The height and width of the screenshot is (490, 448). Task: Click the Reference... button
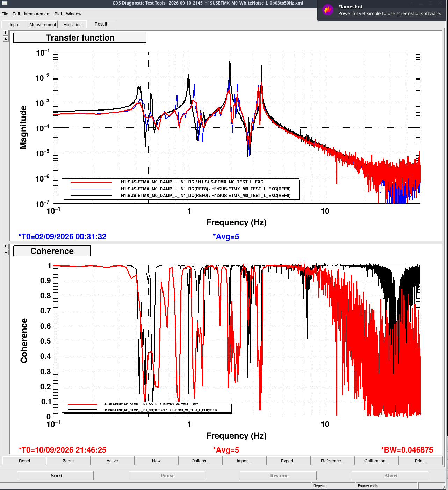tap(332, 461)
